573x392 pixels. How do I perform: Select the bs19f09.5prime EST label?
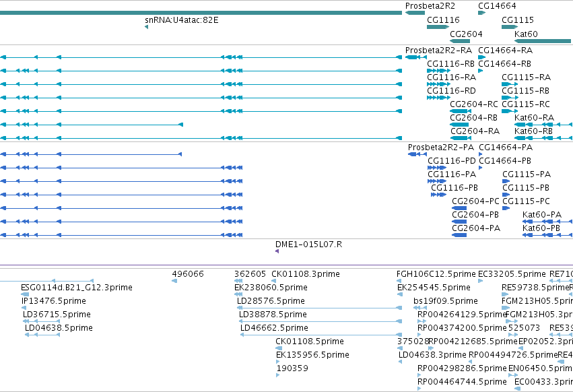coord(446,302)
